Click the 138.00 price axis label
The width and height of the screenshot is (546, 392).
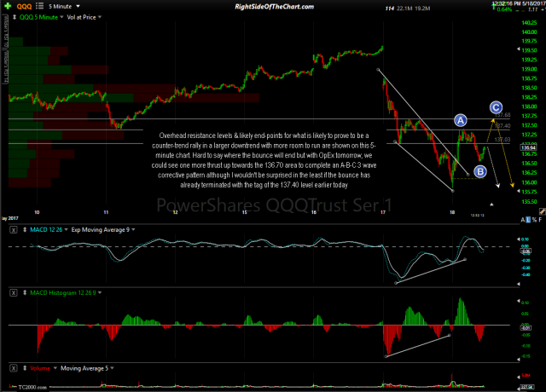point(529,107)
